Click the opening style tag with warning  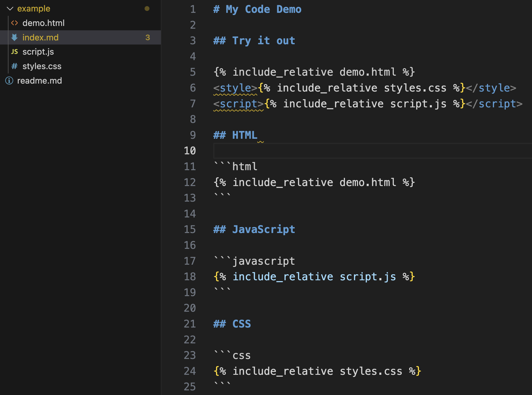(x=235, y=88)
